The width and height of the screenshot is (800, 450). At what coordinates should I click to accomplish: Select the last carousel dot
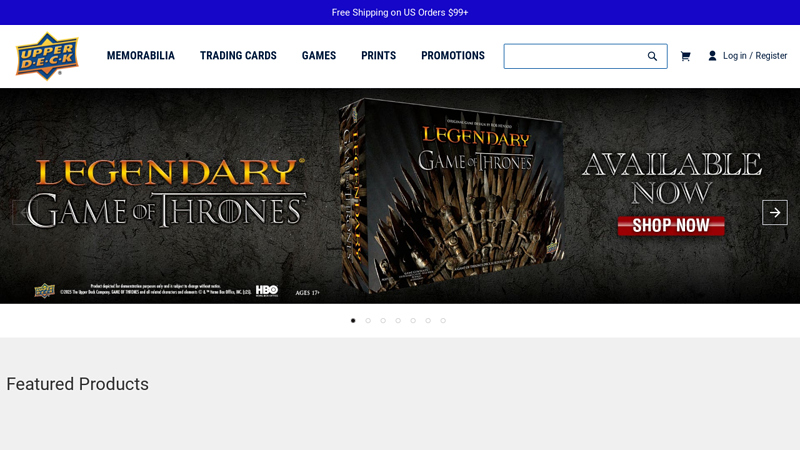443,321
